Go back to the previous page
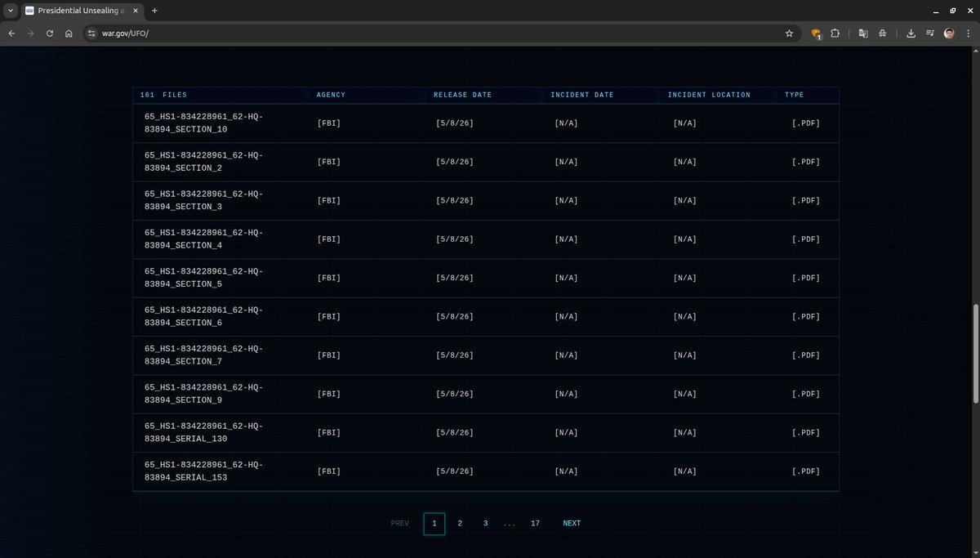Viewport: 980px width, 558px height. tap(11, 33)
